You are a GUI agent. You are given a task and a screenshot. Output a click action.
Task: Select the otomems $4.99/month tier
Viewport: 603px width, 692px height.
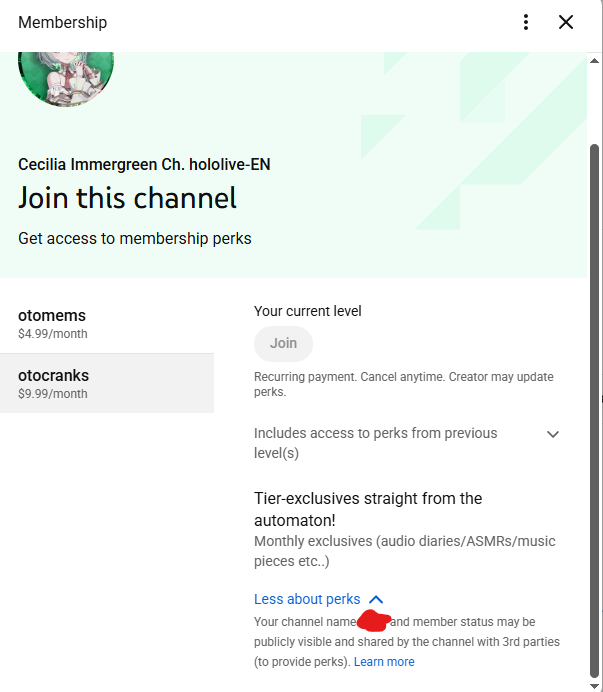point(107,323)
